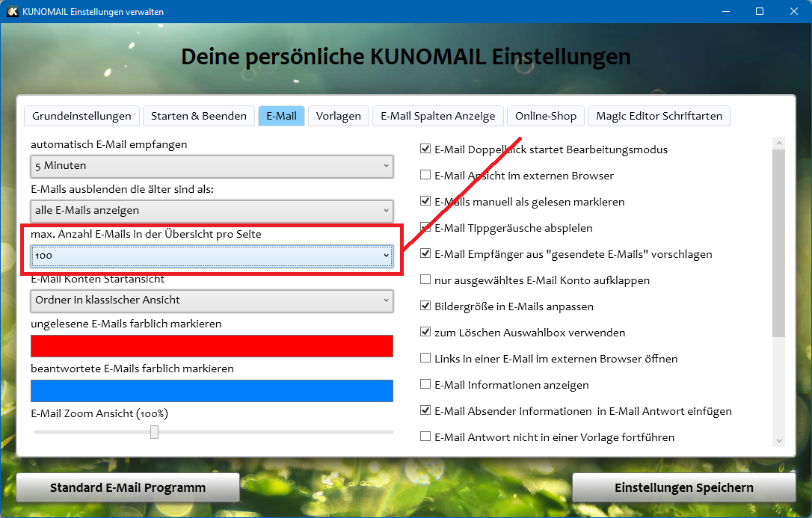Enable nur ausgewähltes E-Mail Konto aufklappen
The image size is (812, 518).
coord(425,280)
